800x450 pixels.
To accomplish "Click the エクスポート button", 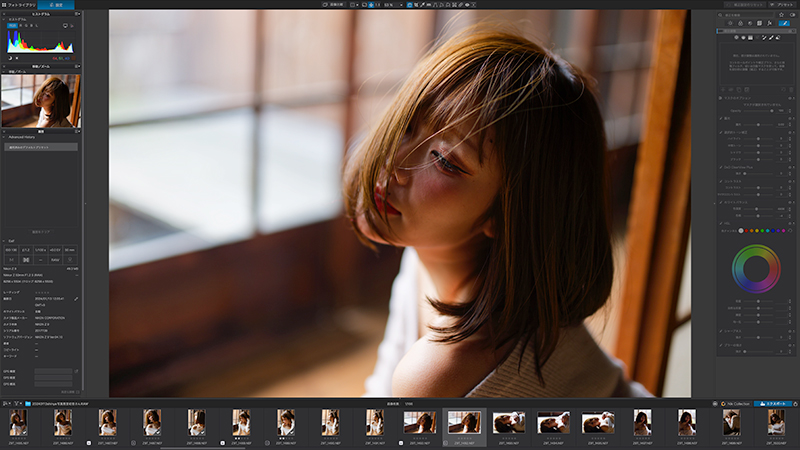I will click(x=775, y=403).
